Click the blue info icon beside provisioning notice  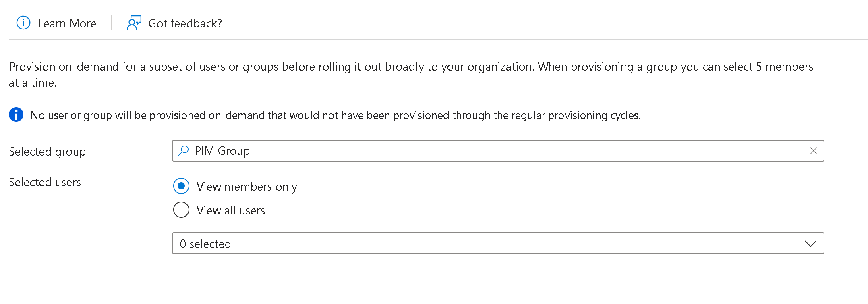16,115
